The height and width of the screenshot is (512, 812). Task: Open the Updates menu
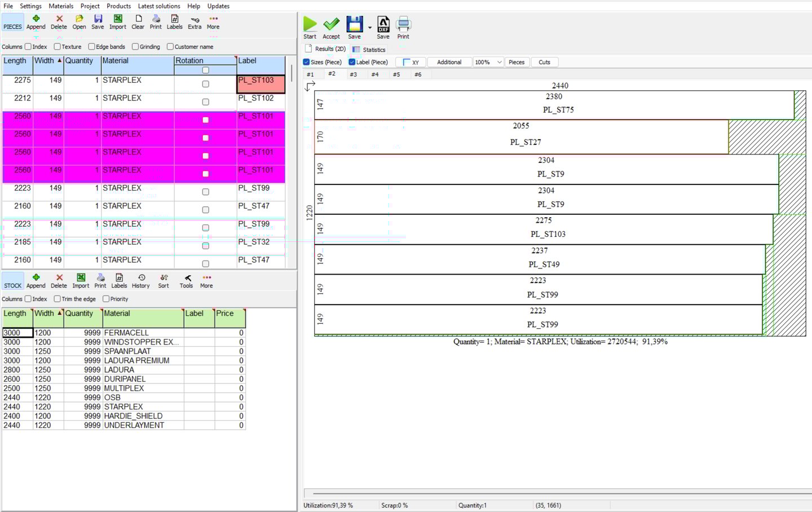coord(218,6)
